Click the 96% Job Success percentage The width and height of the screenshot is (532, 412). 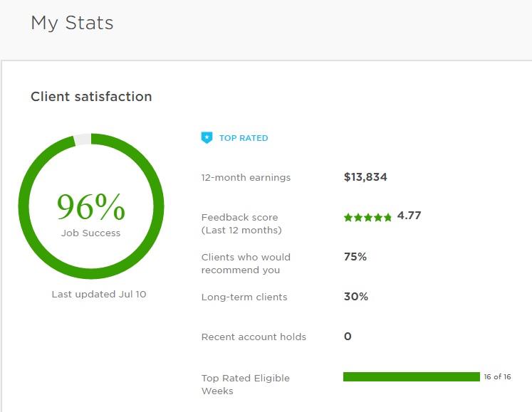(91, 208)
